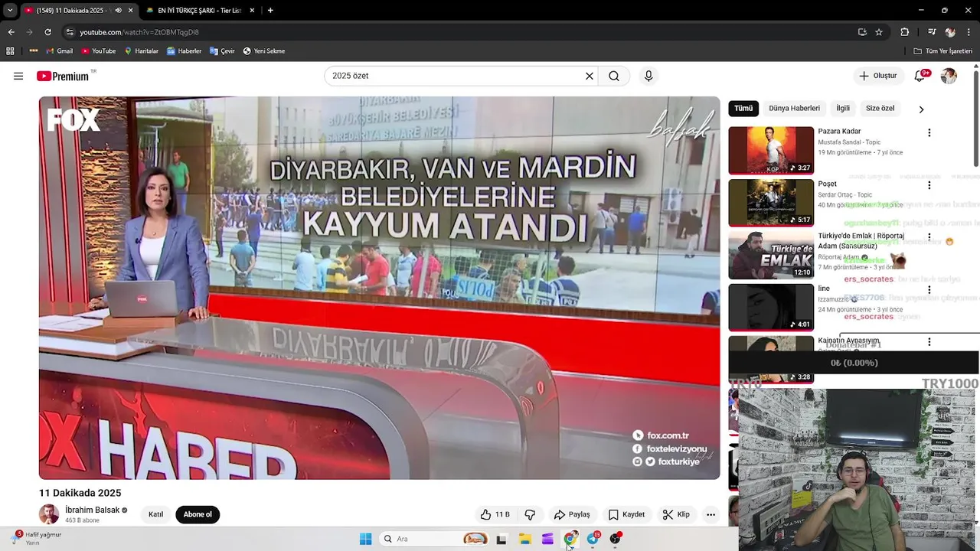
Task: Open the Tüm Yer İşaretleri folder
Action: (x=942, y=51)
